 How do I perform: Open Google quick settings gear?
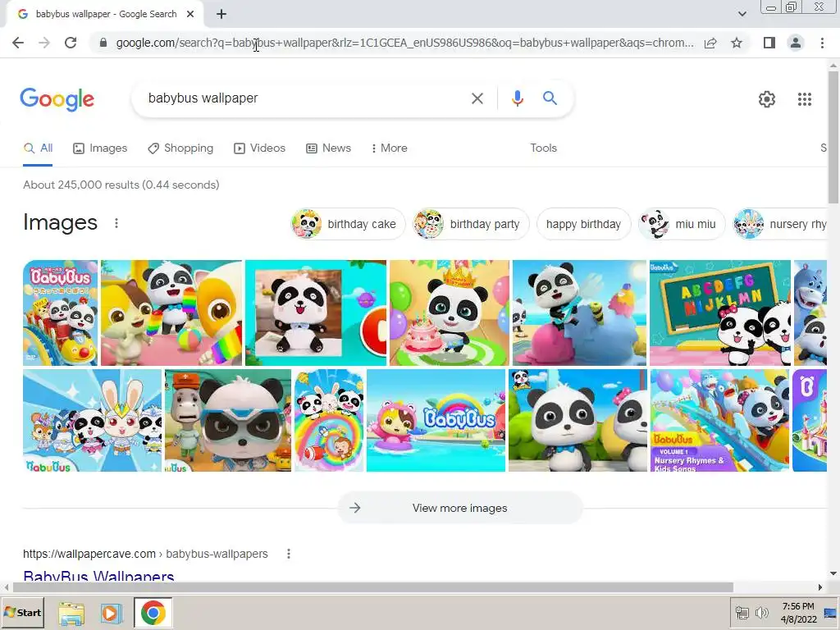point(767,99)
